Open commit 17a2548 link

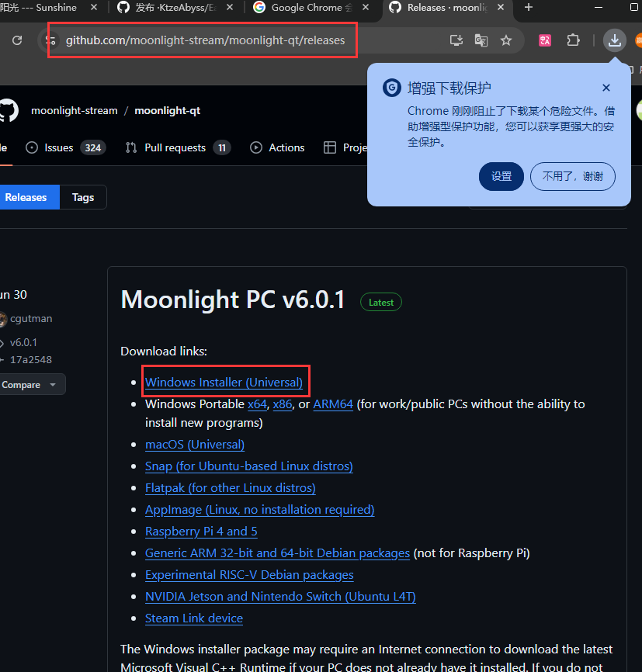pyautogui.click(x=31, y=360)
